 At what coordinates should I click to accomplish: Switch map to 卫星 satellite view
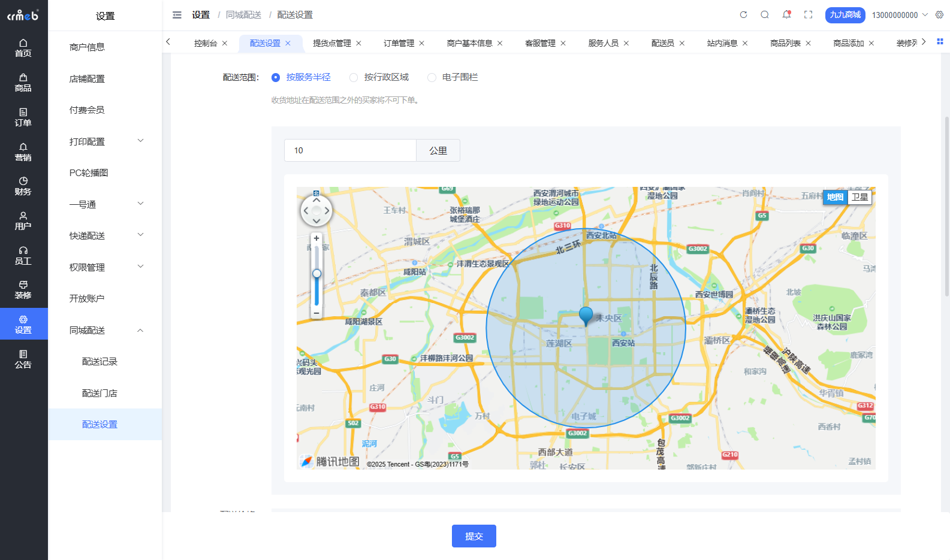point(859,197)
